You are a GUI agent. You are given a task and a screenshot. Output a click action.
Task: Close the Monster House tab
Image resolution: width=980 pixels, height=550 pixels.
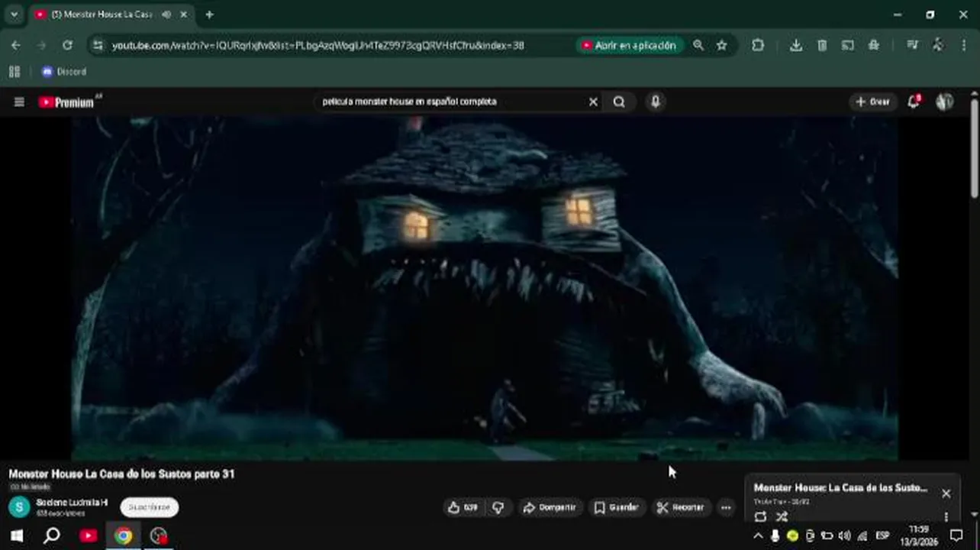(x=185, y=15)
